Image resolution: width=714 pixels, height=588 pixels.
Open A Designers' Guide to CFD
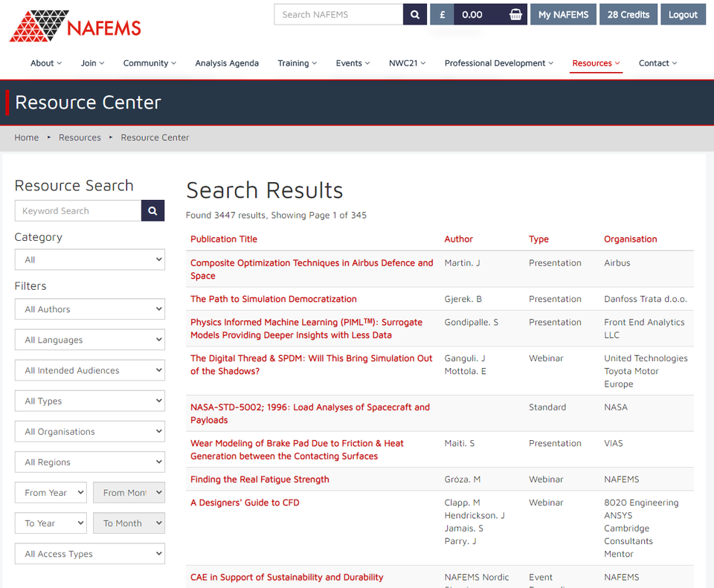(x=245, y=503)
